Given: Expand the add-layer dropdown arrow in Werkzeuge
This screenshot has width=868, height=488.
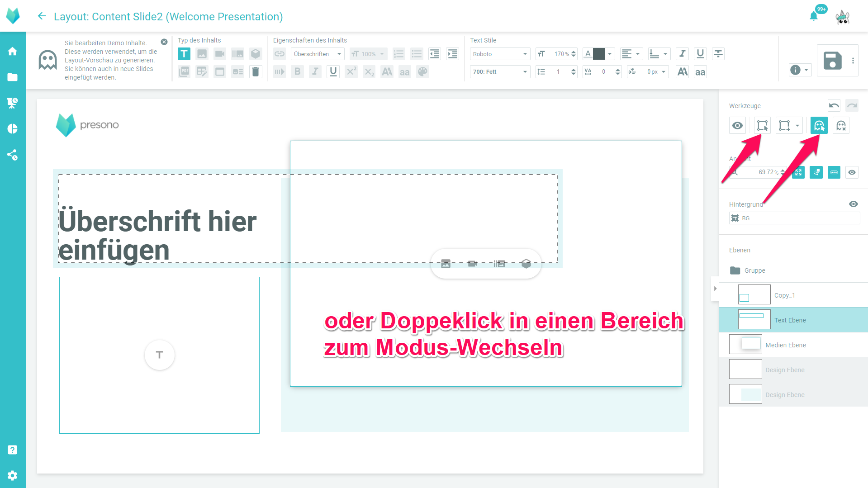Looking at the screenshot, I should [x=797, y=125].
